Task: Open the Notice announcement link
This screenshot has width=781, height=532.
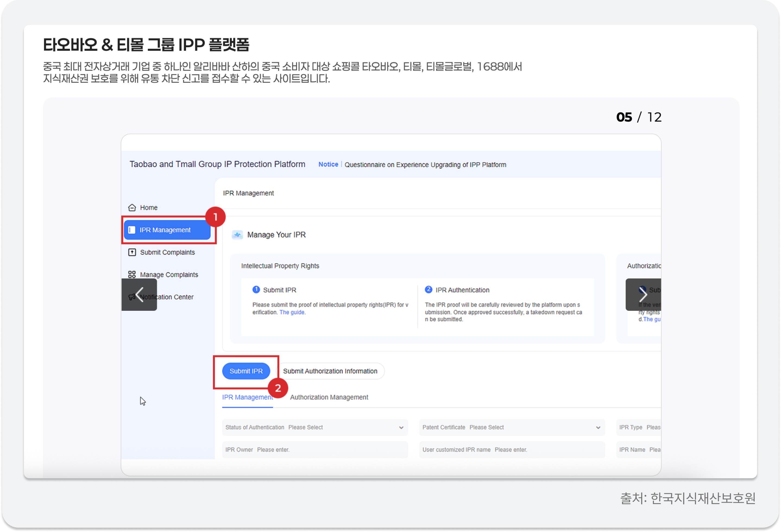Action: (328, 164)
